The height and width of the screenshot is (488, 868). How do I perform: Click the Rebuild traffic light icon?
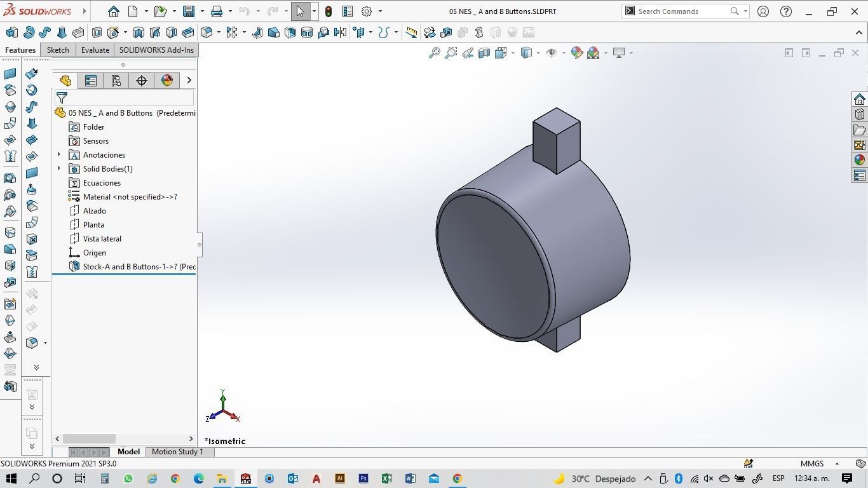(329, 11)
